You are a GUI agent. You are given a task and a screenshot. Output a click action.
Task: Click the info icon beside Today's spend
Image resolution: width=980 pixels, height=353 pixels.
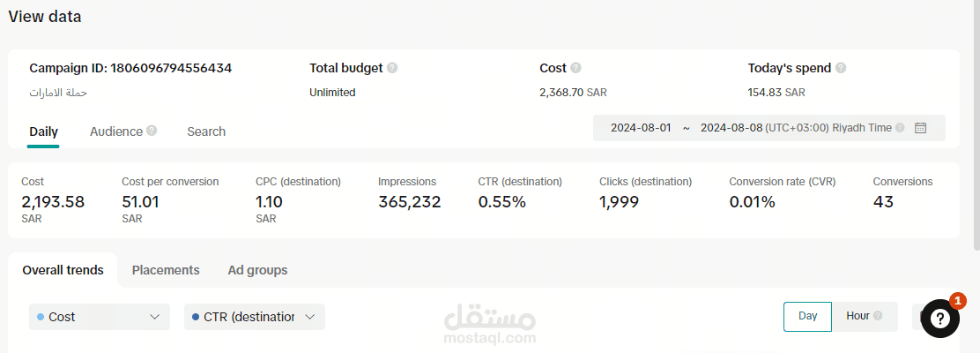pos(841,68)
